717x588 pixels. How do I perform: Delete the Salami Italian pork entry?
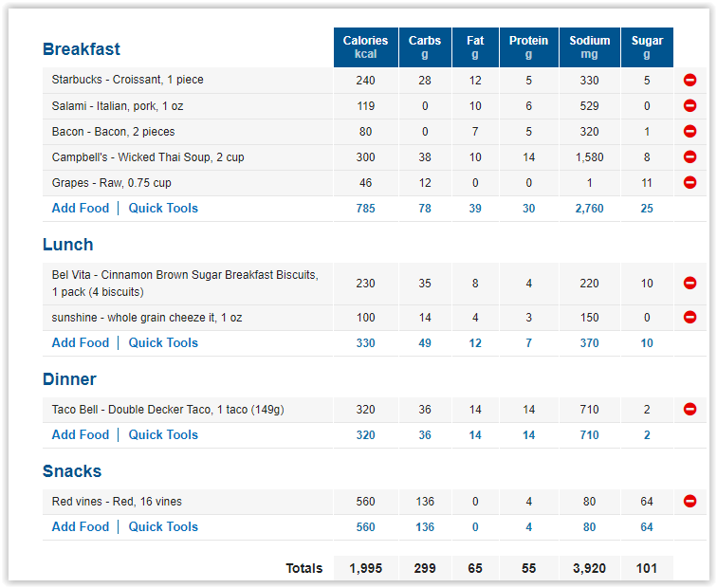click(689, 105)
